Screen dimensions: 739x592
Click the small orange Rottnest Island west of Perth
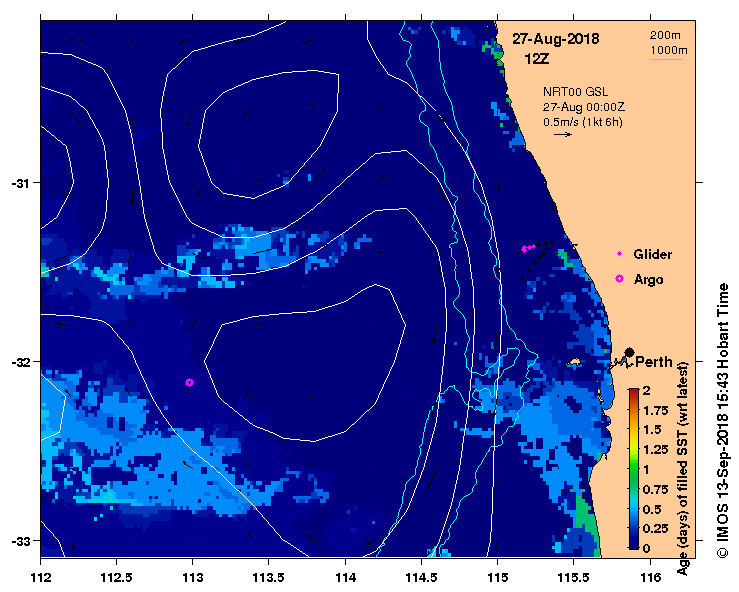(574, 362)
